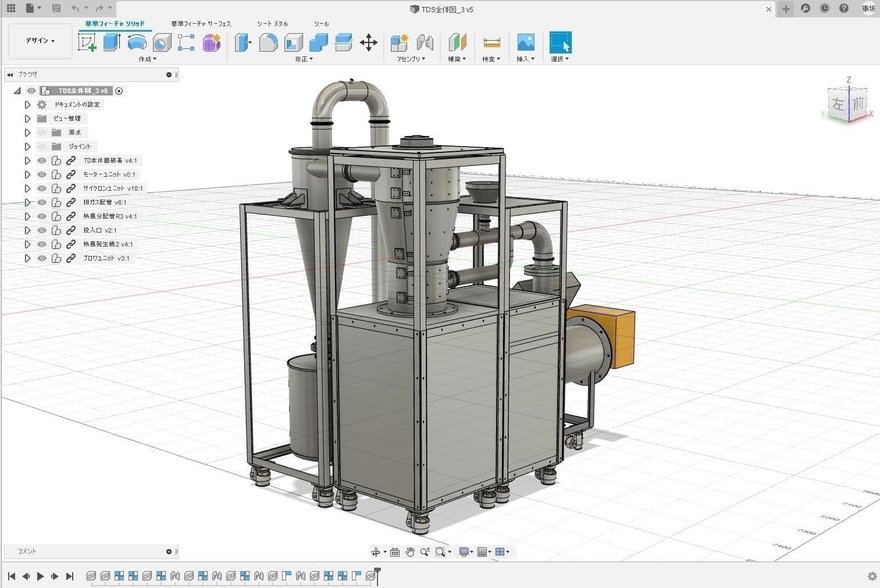Viewport: 880px width, 588px height.
Task: Activate the Fillet tool
Action: coord(268,42)
